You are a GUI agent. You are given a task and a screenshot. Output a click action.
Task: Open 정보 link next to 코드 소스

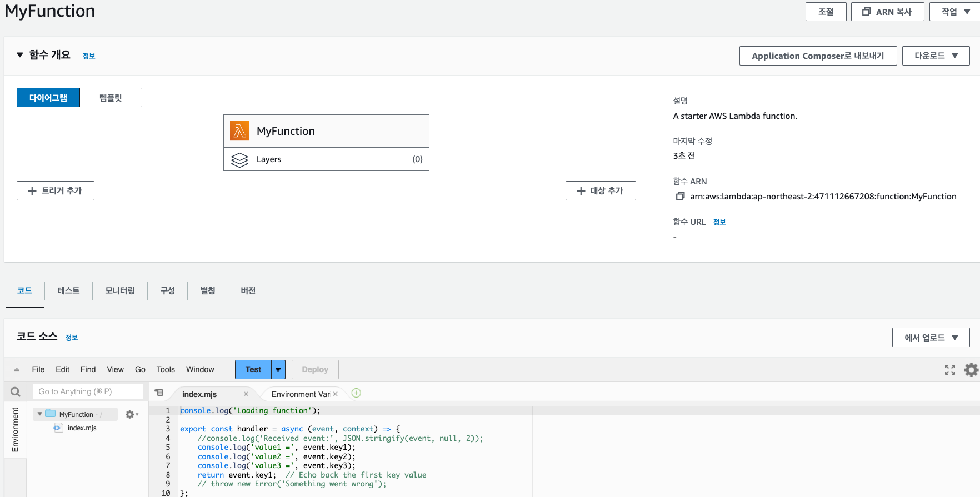(72, 338)
